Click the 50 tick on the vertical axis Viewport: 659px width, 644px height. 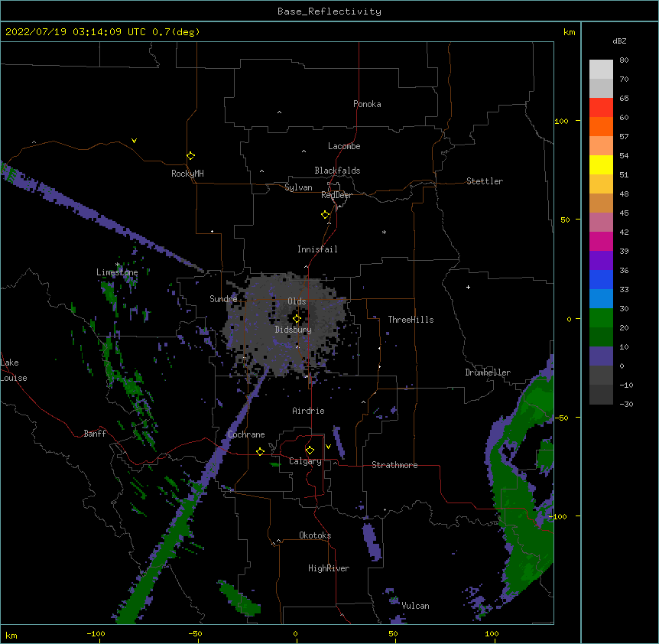(x=565, y=220)
